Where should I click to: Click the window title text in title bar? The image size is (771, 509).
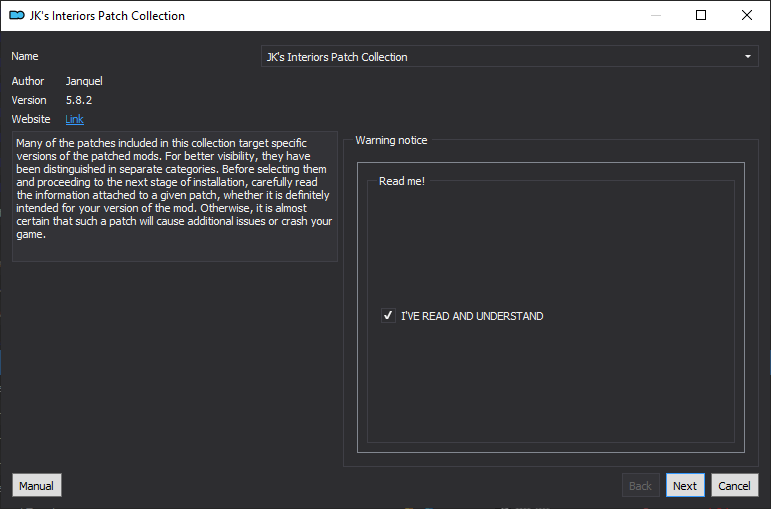107,16
